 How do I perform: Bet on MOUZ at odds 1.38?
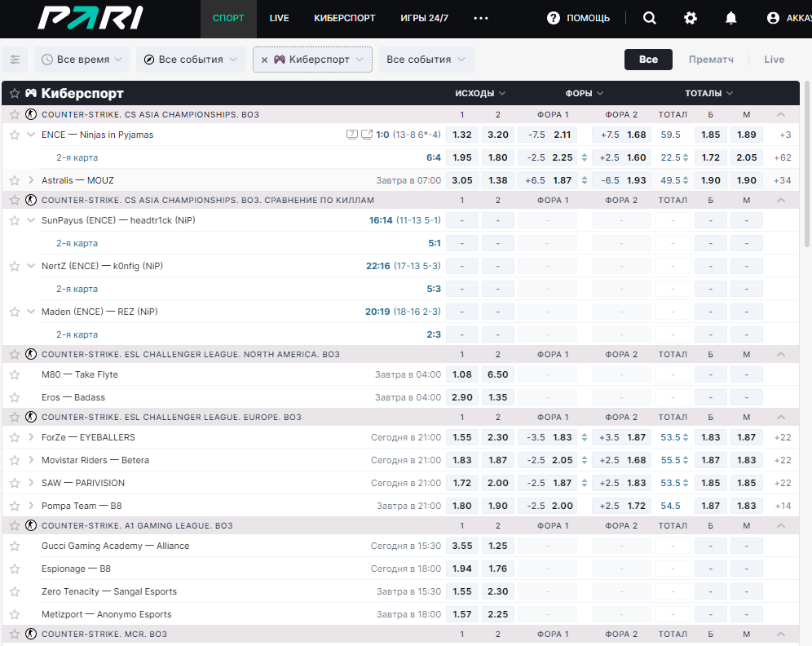pyautogui.click(x=497, y=180)
